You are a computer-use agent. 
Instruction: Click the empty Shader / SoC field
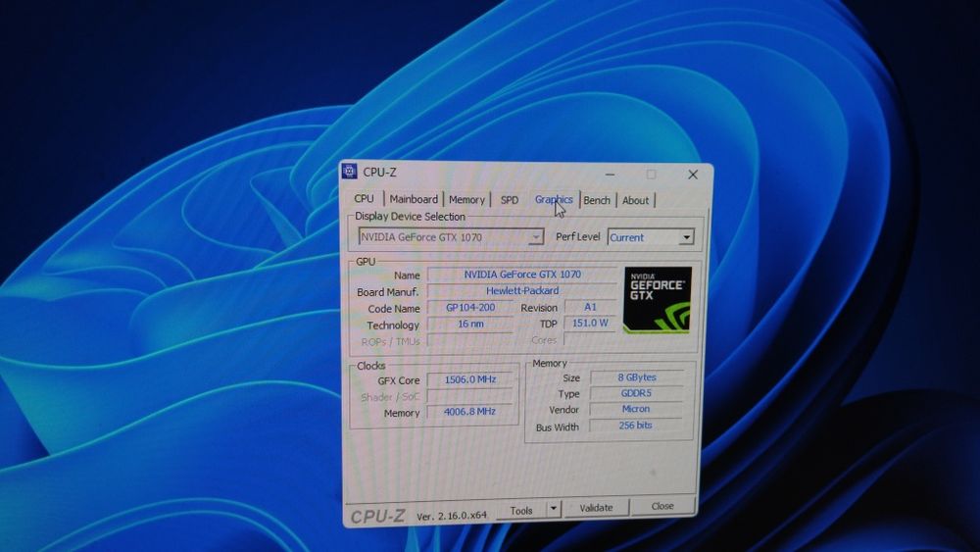[470, 396]
